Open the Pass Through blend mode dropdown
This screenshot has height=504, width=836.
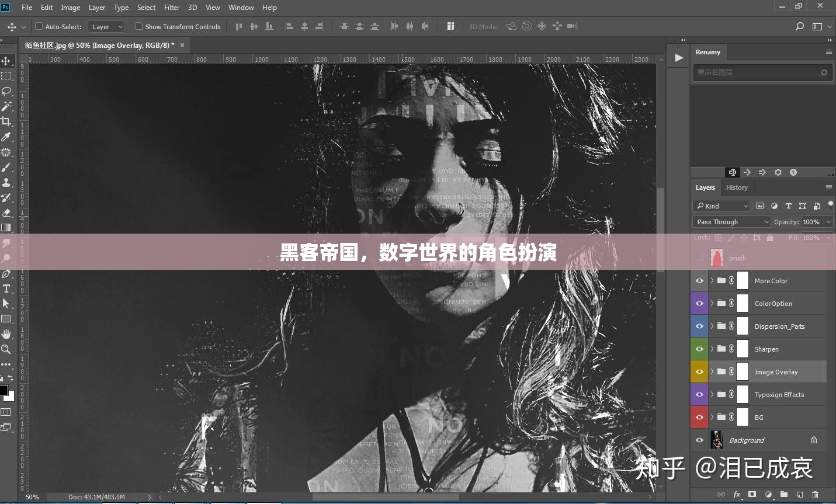point(731,222)
